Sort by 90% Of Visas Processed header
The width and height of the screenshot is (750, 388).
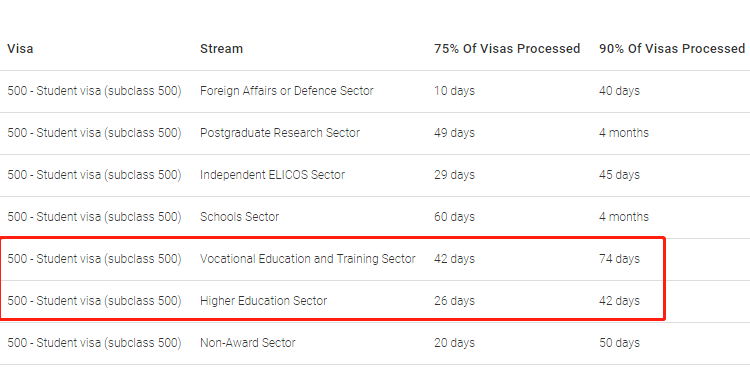672,49
